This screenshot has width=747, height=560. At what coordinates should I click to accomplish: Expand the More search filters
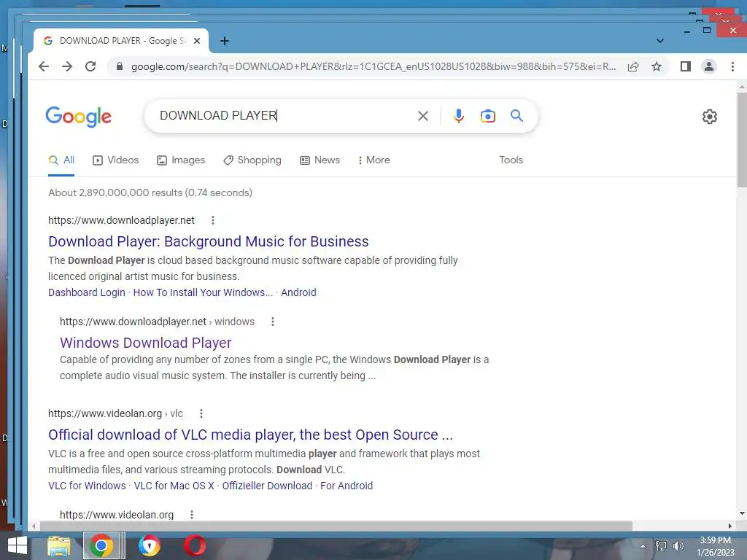374,160
